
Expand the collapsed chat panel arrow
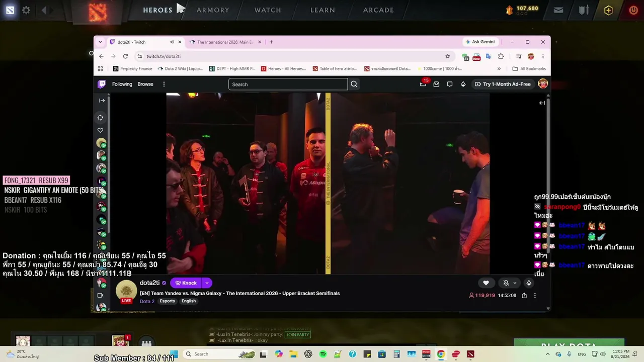coord(542,103)
